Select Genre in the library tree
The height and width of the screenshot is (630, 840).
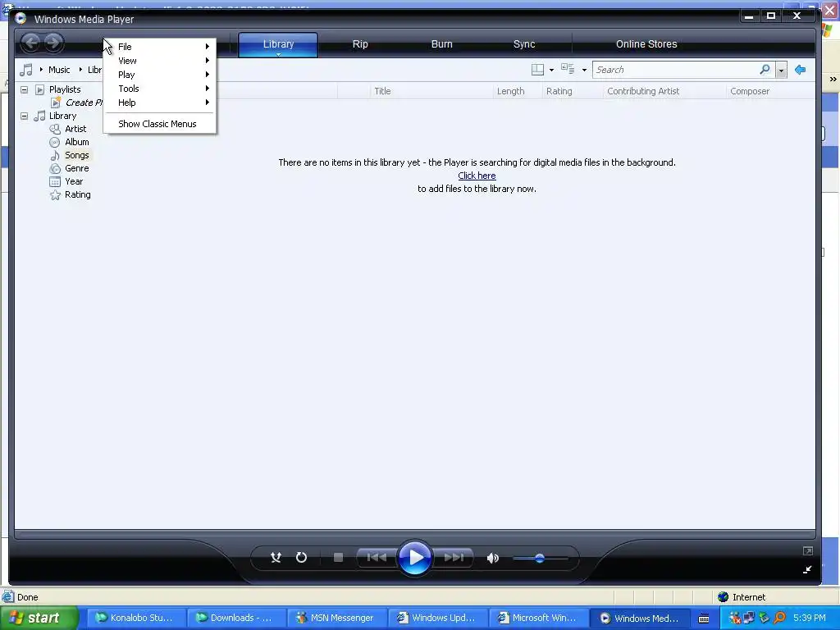pyautogui.click(x=77, y=168)
